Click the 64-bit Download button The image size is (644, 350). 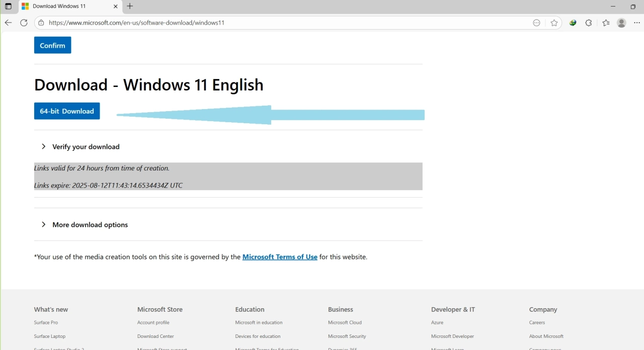pos(67,111)
